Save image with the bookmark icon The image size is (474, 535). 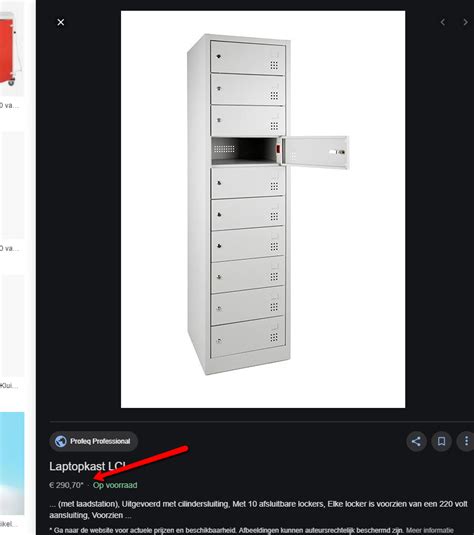pos(442,442)
